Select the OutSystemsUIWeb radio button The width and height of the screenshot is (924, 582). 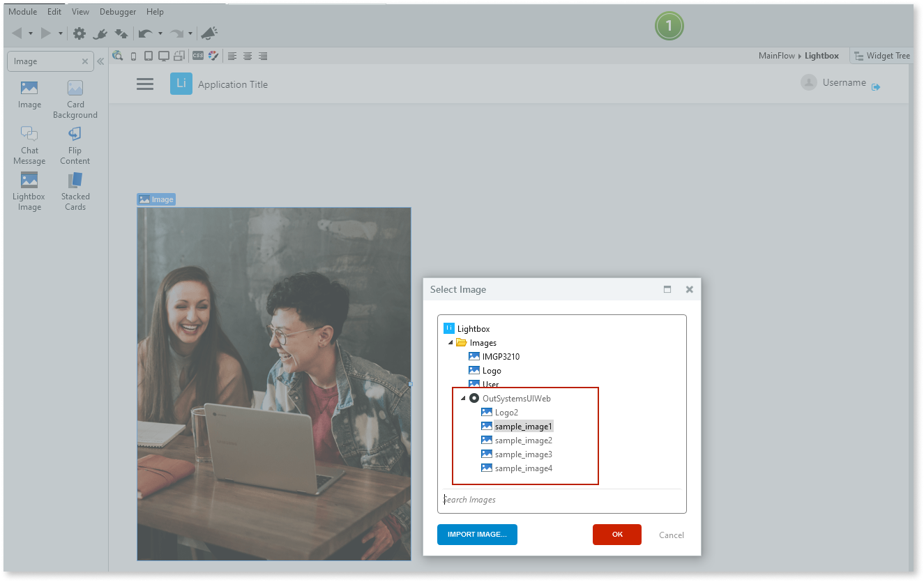(x=473, y=398)
